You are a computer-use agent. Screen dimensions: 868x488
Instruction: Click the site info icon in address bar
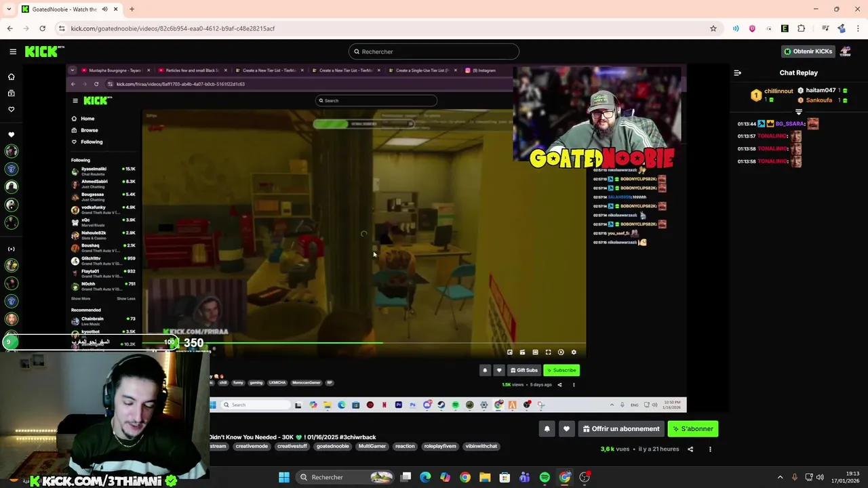pyautogui.click(x=62, y=28)
